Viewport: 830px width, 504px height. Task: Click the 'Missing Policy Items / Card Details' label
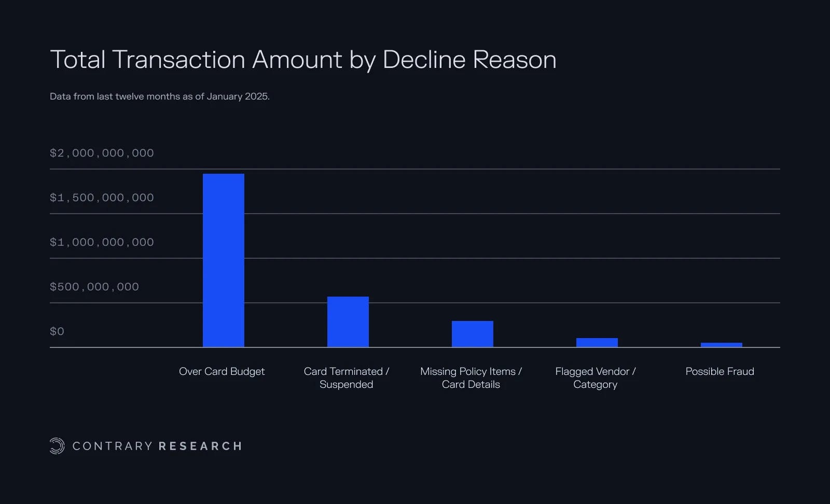(x=471, y=377)
